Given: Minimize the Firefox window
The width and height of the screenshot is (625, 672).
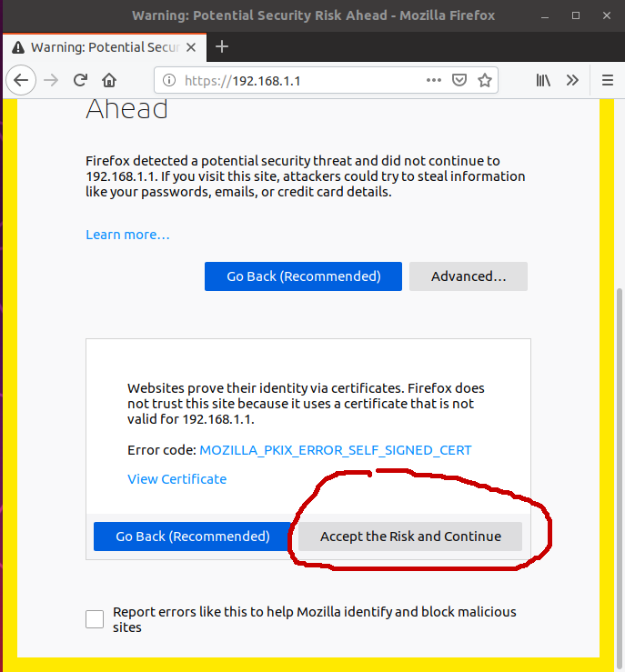Looking at the screenshot, I should pos(545,15).
